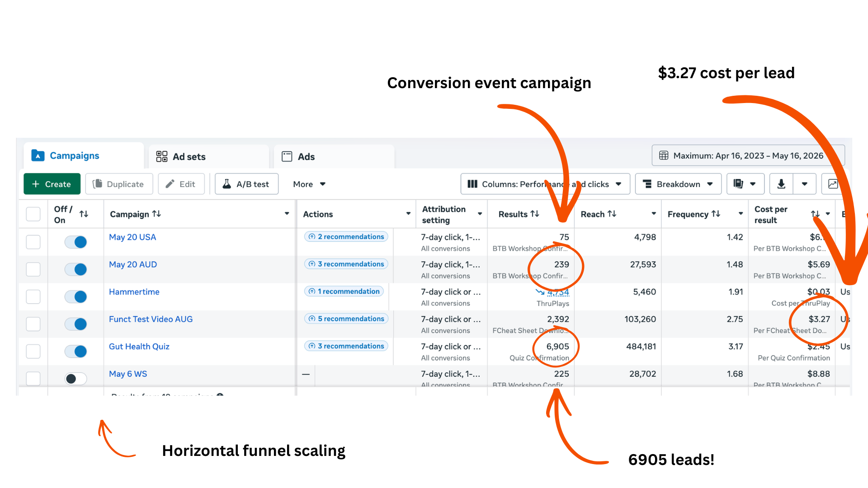Open the Breakdown dropdown
Image resolution: width=868 pixels, height=488 pixels.
(678, 184)
